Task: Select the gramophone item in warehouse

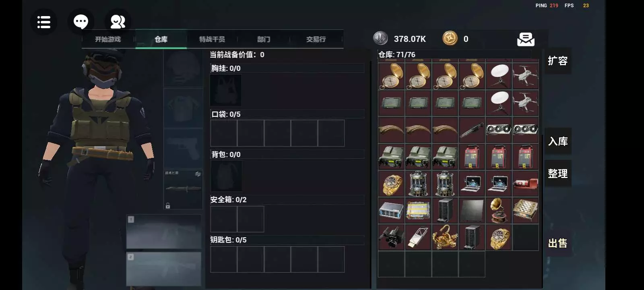Action: point(499,210)
